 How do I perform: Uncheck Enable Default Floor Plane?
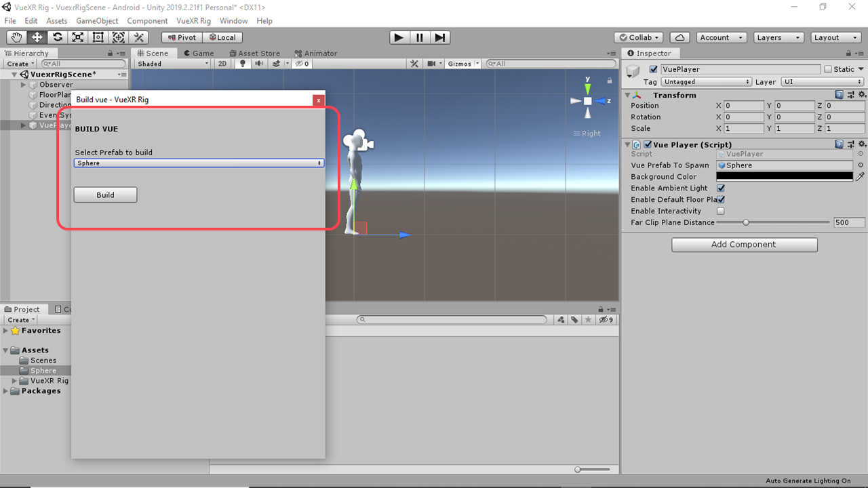click(721, 200)
